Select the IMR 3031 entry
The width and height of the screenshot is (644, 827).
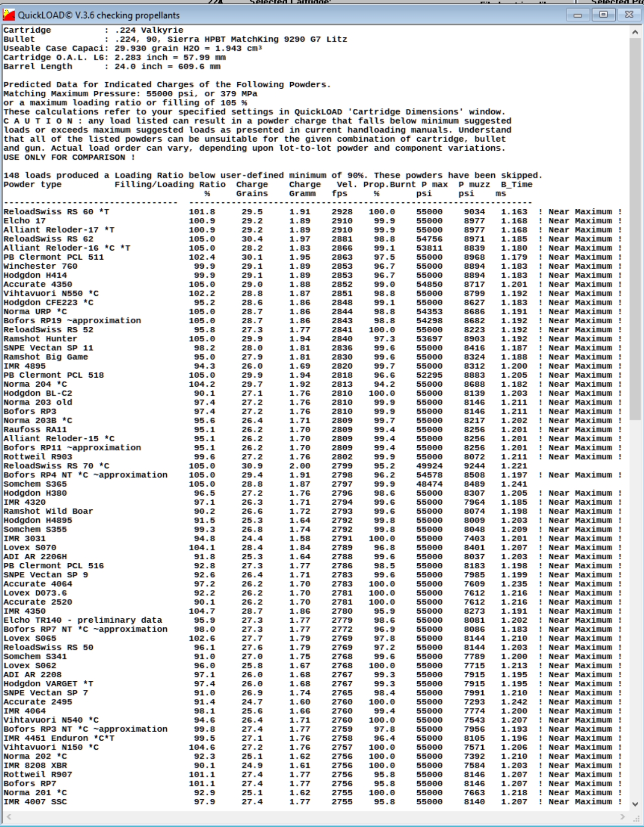(x=312, y=539)
